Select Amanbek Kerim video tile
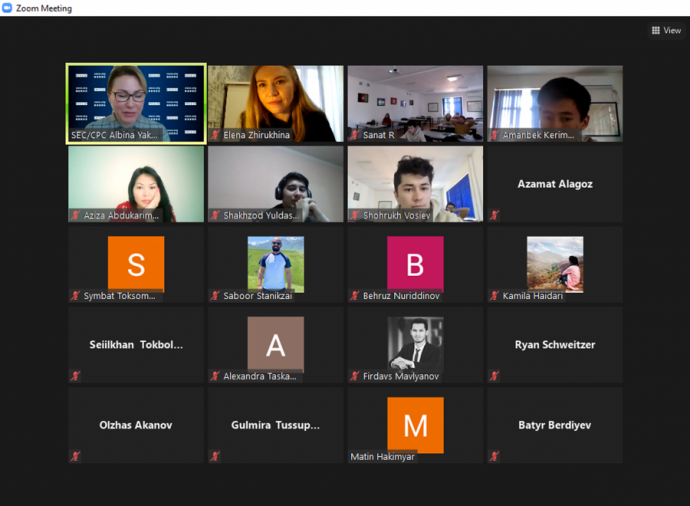 555,104
